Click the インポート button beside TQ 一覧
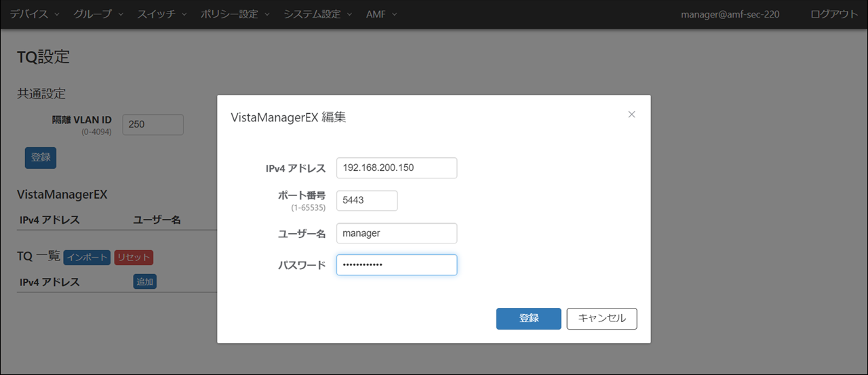Screen dimensions: 868x375 87,258
